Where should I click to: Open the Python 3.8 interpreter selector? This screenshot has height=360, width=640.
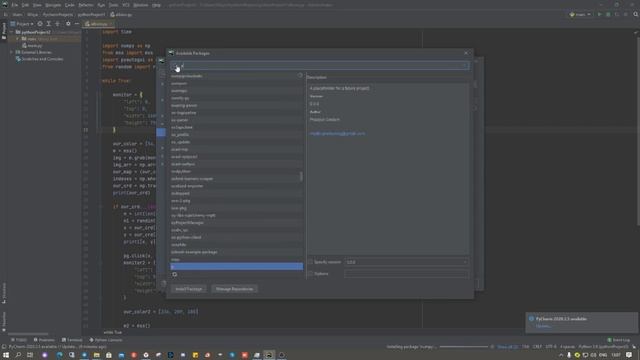(x=603, y=347)
